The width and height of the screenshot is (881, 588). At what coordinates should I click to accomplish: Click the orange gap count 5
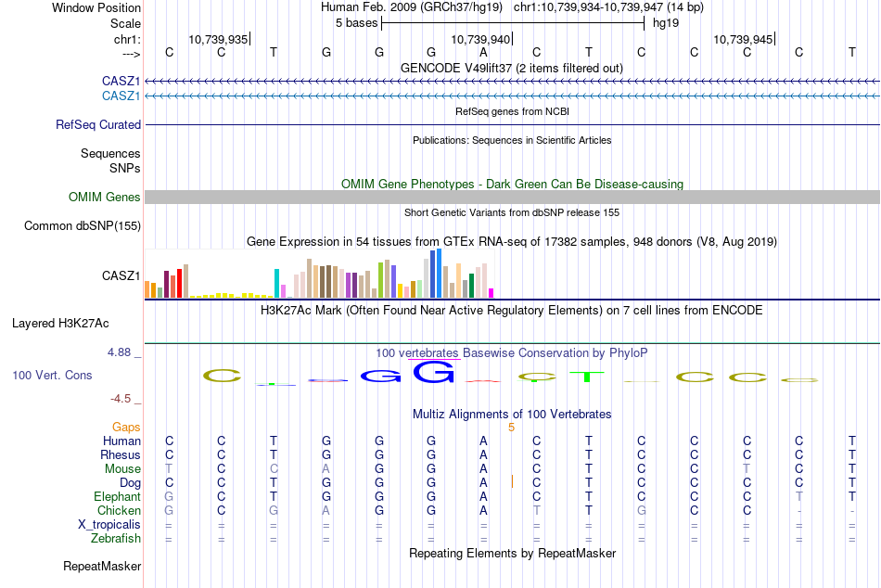(511, 428)
